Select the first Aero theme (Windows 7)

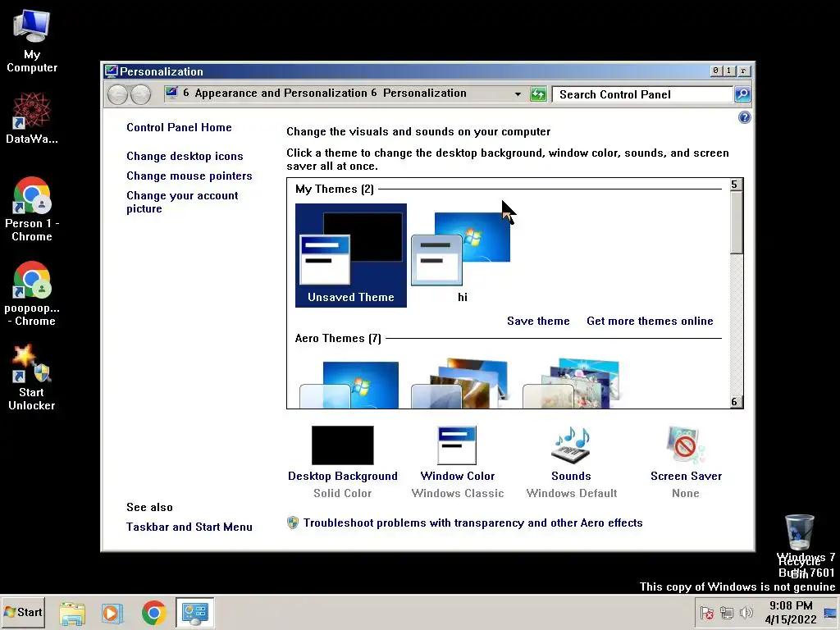click(349, 385)
